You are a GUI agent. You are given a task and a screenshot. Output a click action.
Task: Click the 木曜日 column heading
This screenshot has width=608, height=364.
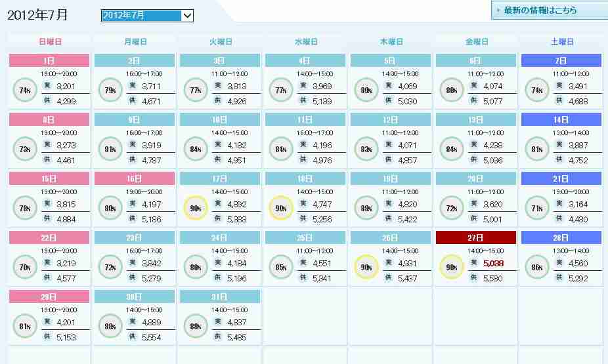pos(391,41)
